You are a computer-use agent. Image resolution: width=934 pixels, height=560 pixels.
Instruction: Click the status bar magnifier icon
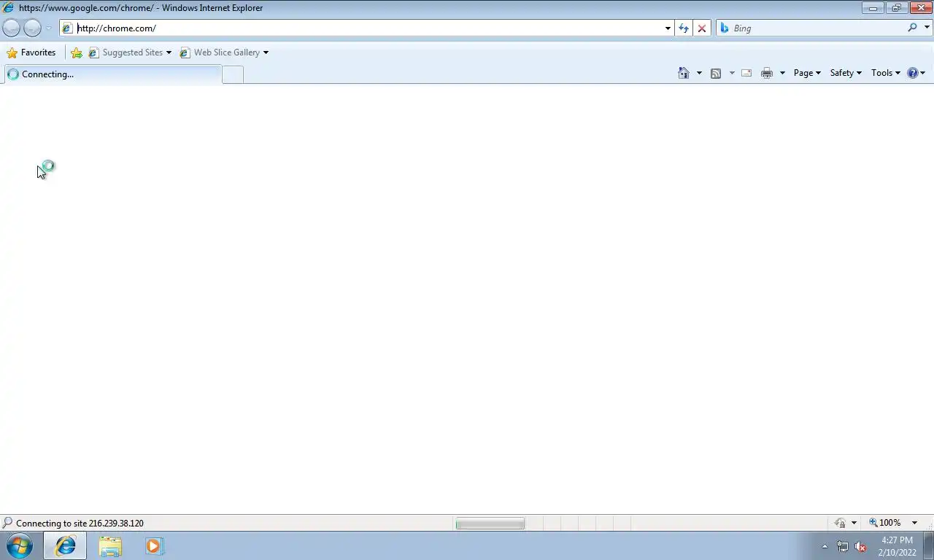[7, 523]
